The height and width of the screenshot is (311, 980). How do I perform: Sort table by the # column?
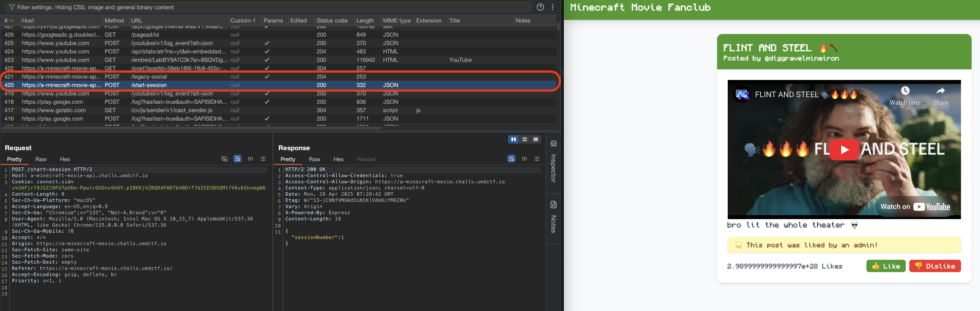pos(9,20)
